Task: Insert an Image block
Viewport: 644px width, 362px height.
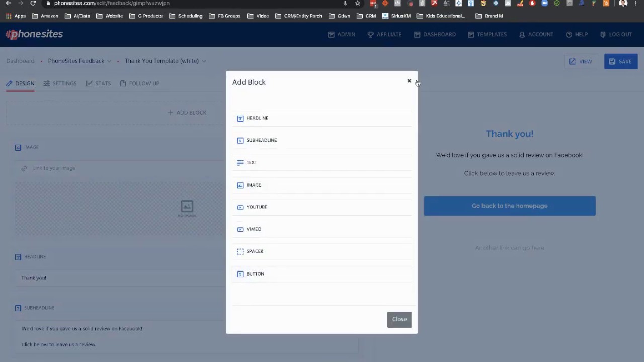Action: click(322, 185)
